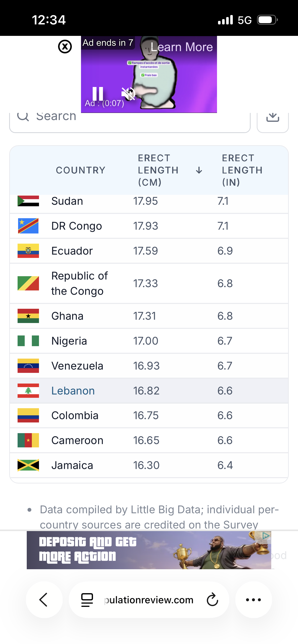The height and width of the screenshot is (644, 298).
Task: Open the page reader/format icon
Action: pyautogui.click(x=87, y=600)
